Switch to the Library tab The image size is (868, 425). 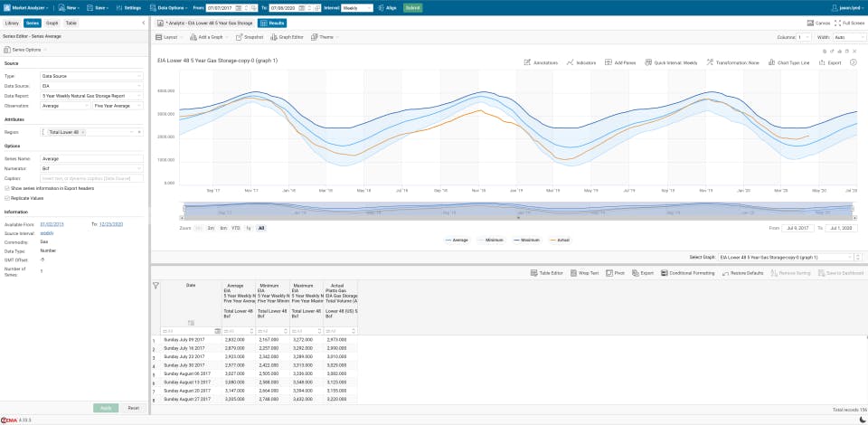click(x=12, y=23)
